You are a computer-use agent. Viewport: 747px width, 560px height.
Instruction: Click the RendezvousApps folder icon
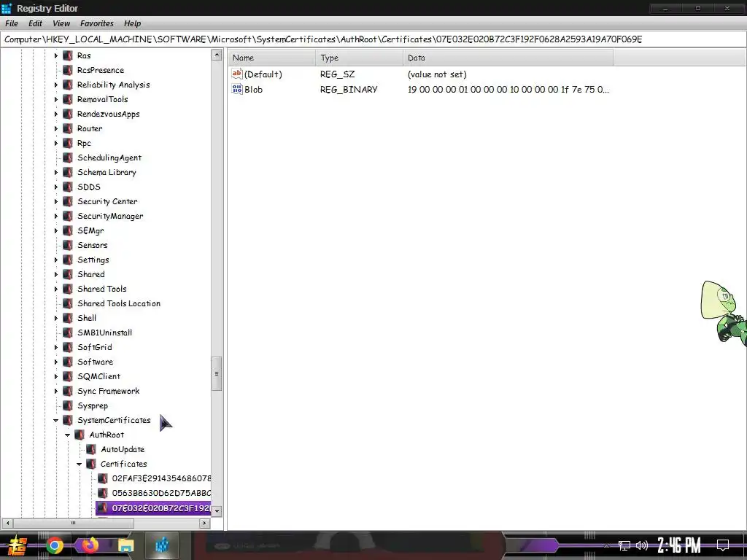click(68, 114)
